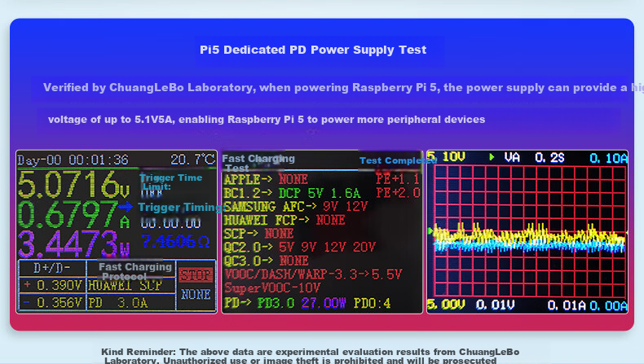The width and height of the screenshot is (644, 364).
Task: Click the 0.10A upper current scale
Action: [x=609, y=158]
